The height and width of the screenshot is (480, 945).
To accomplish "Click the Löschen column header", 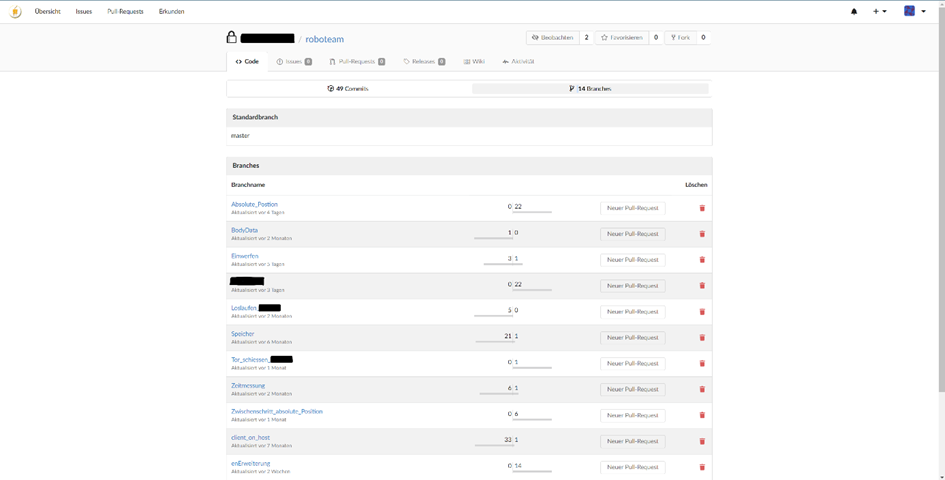I will tap(696, 185).
